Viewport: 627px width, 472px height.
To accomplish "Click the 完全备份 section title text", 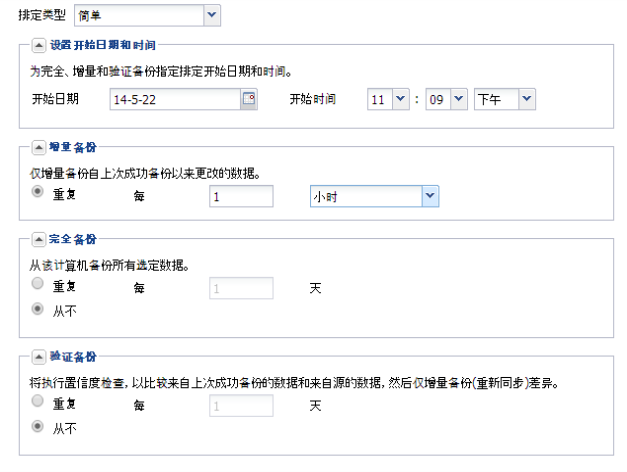I will coord(69,242).
